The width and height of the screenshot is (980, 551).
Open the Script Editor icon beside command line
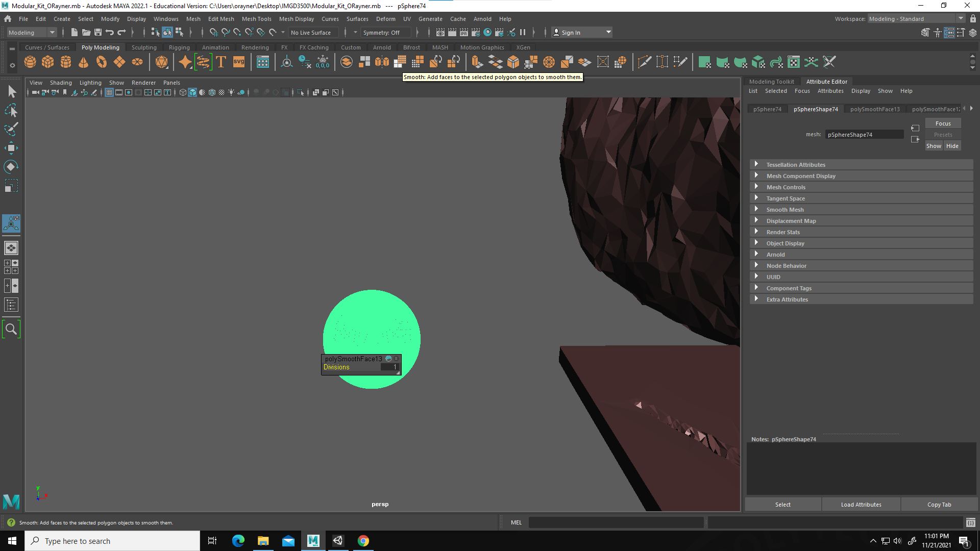click(x=971, y=522)
